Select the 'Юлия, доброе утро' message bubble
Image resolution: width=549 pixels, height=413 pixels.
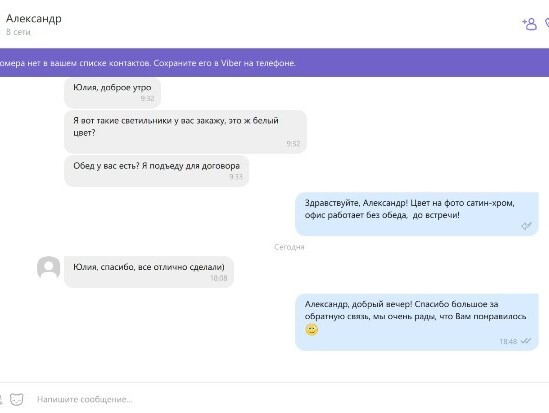112,93
